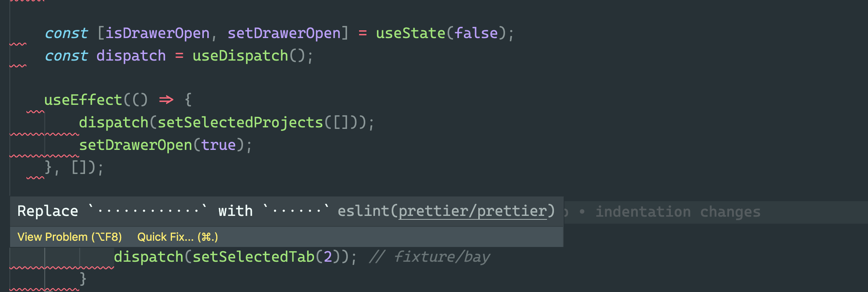Click the useEffect function call
The image size is (868, 292).
point(83,99)
